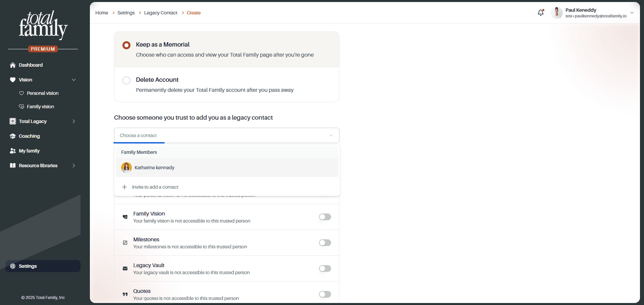Image resolution: width=644 pixels, height=305 pixels.
Task: Enable the Legacy Vault access toggle
Action: click(x=325, y=268)
